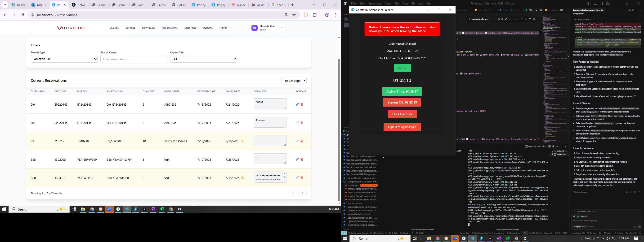The width and height of the screenshot is (644, 242).
Task: Maximize Cursor terminal panel with chevron
Action: point(562,147)
